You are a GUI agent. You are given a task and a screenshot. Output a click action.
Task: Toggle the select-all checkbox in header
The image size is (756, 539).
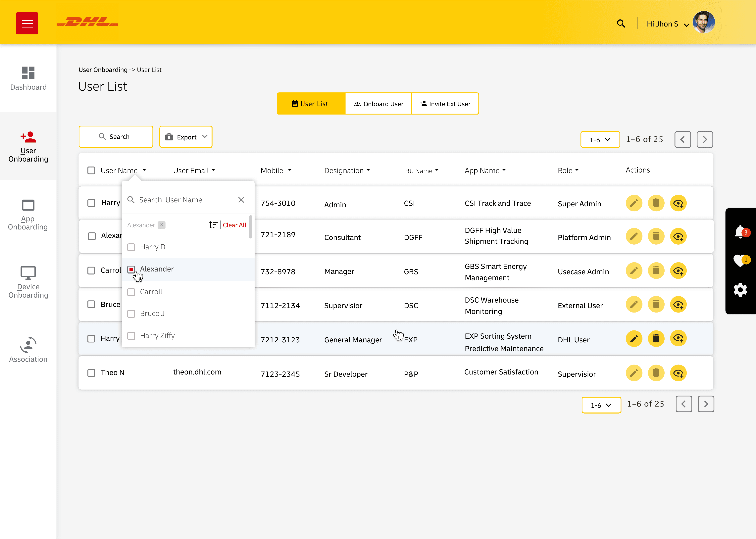point(91,171)
